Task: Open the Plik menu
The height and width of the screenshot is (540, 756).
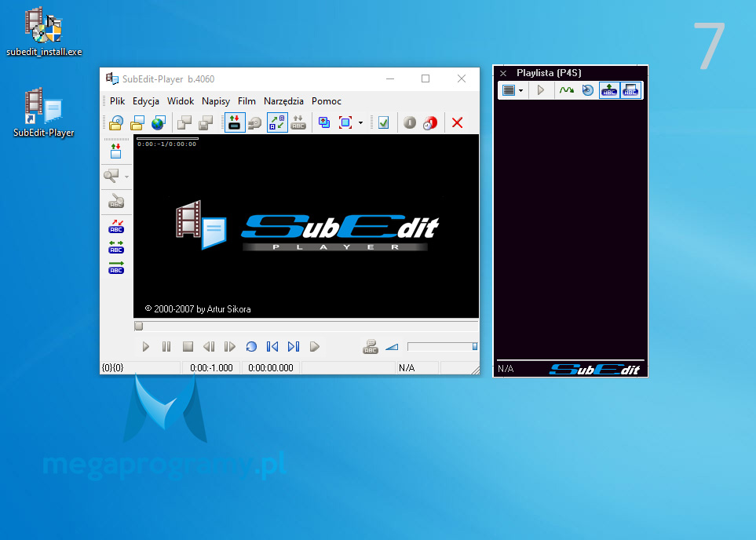Action: click(117, 101)
